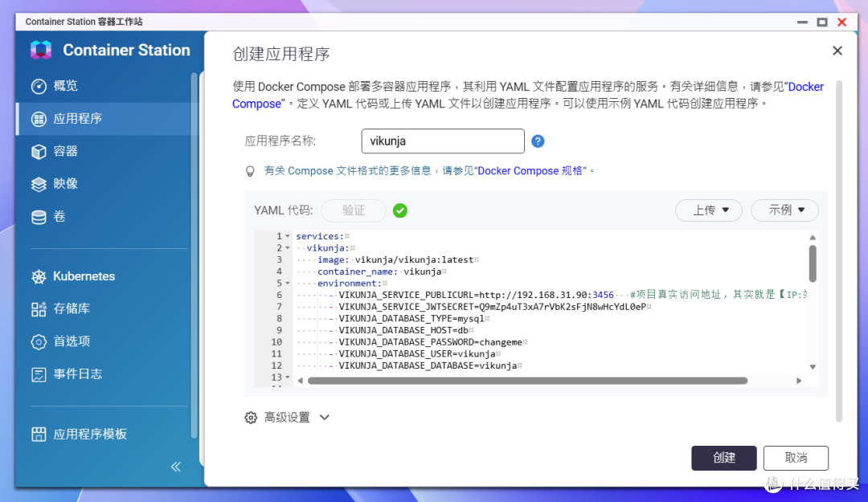Click the line "image: vikunja/vikunja:latest"
This screenshot has width=868, height=502.
(395, 260)
